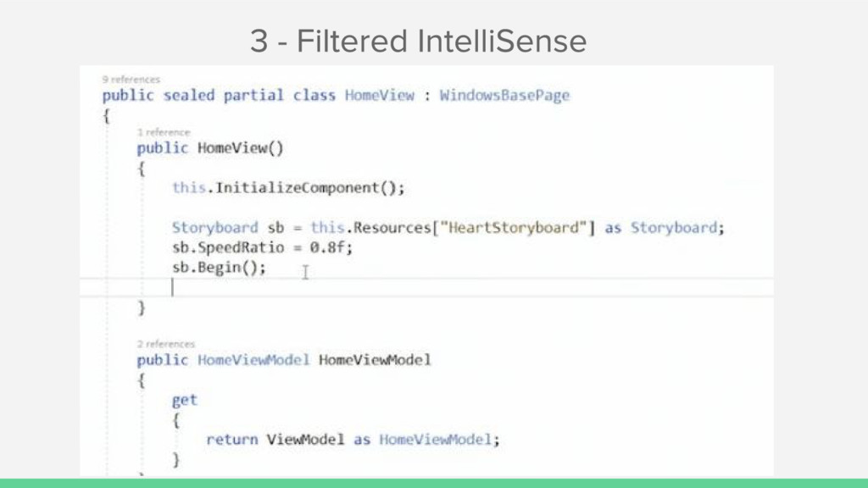The image size is (868, 488).
Task: Show the "2 references" CodeLens for HomeViewModel property
Action: coord(166,344)
